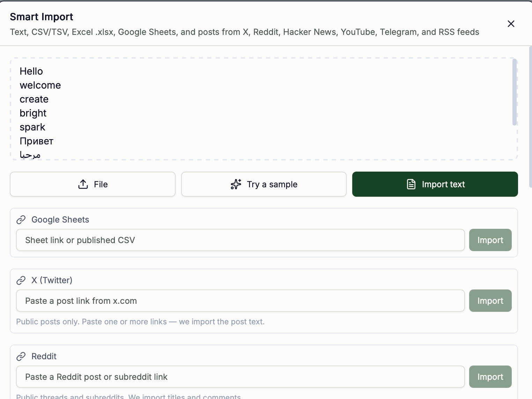Import from the Google Sheets link
This screenshot has width=532, height=399.
click(x=490, y=240)
